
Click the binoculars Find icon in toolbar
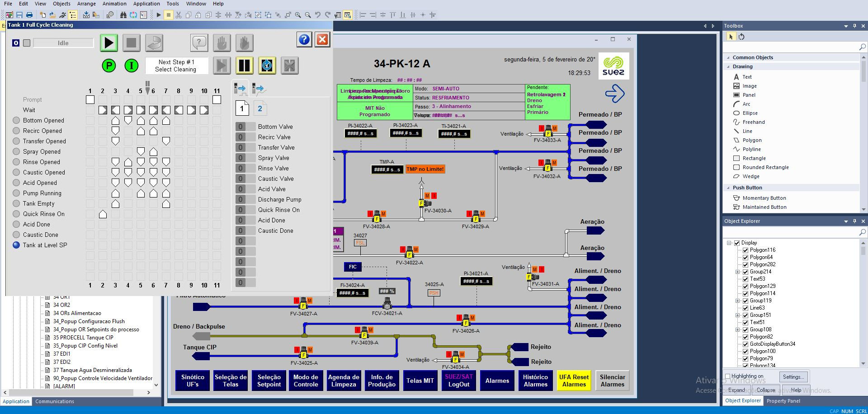click(x=123, y=15)
